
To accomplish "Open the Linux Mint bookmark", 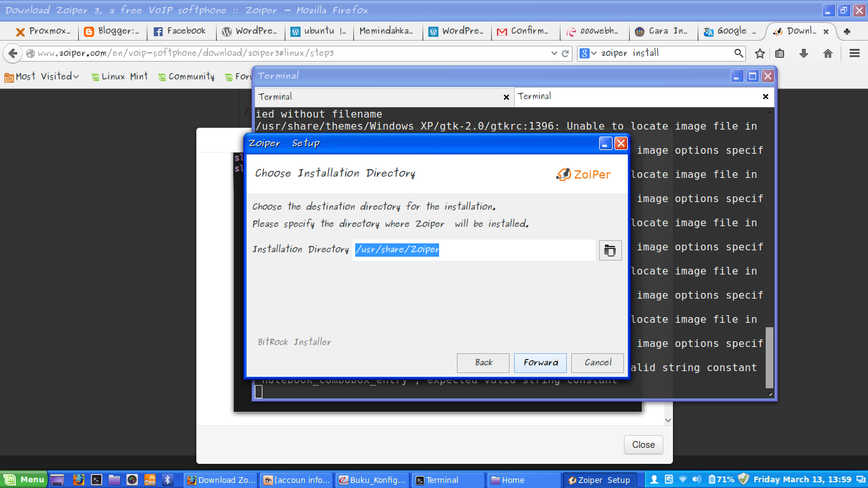I will (x=119, y=76).
